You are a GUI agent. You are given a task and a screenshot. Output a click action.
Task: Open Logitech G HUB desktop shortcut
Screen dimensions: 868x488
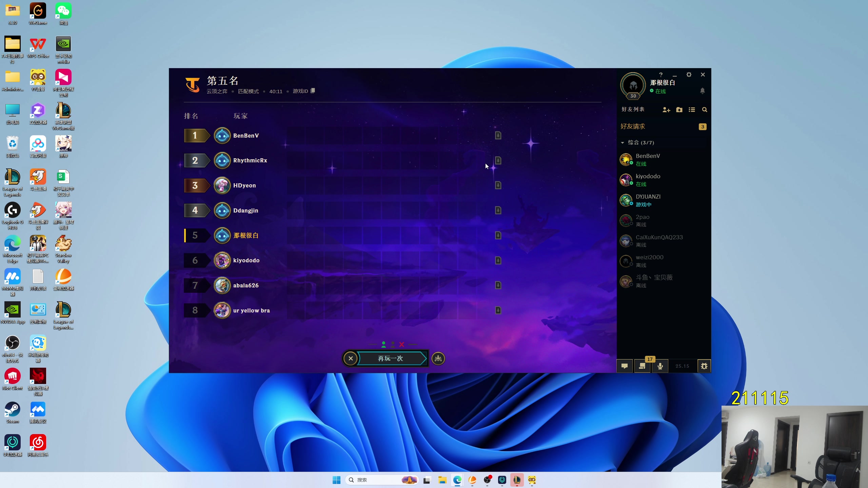pos(13,216)
